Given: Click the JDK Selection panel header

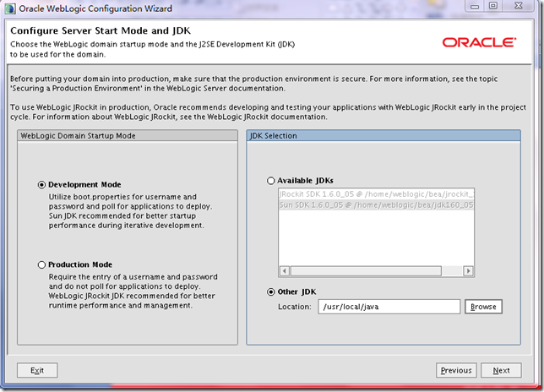Looking at the screenshot, I should tap(384, 136).
